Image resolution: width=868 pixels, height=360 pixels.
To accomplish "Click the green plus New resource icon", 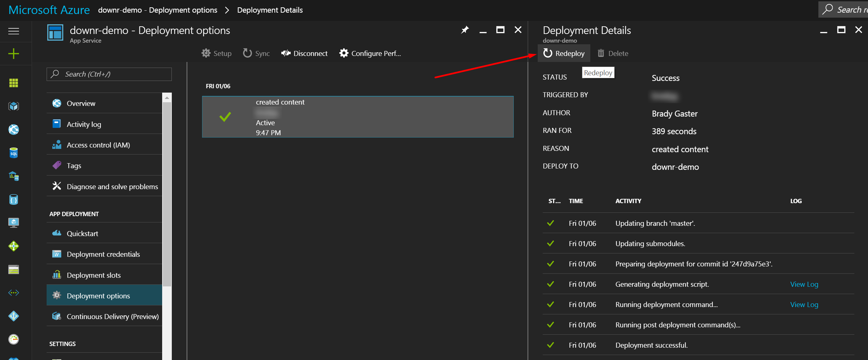I will tap(13, 54).
